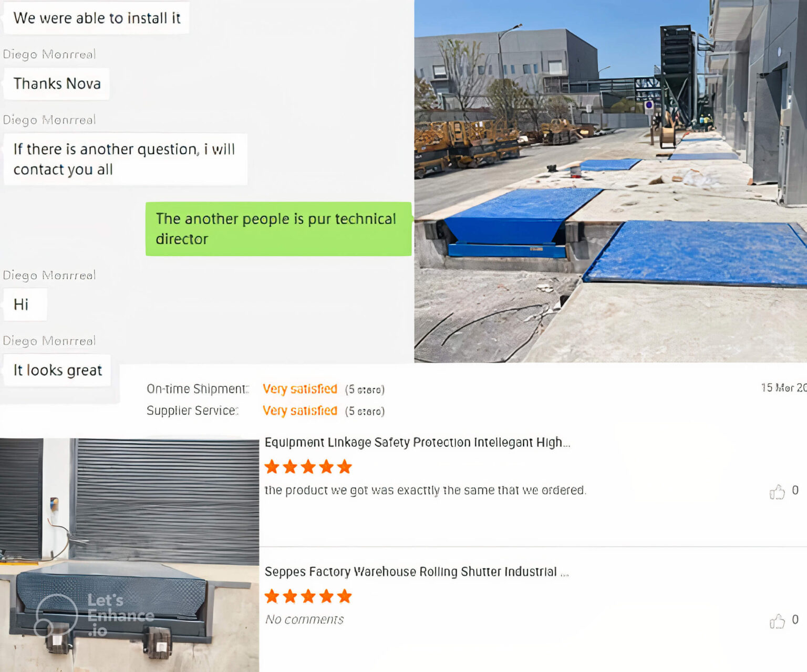
Task: Click thumbs-up icon on Equipment Linkage review
Action: 777,491
